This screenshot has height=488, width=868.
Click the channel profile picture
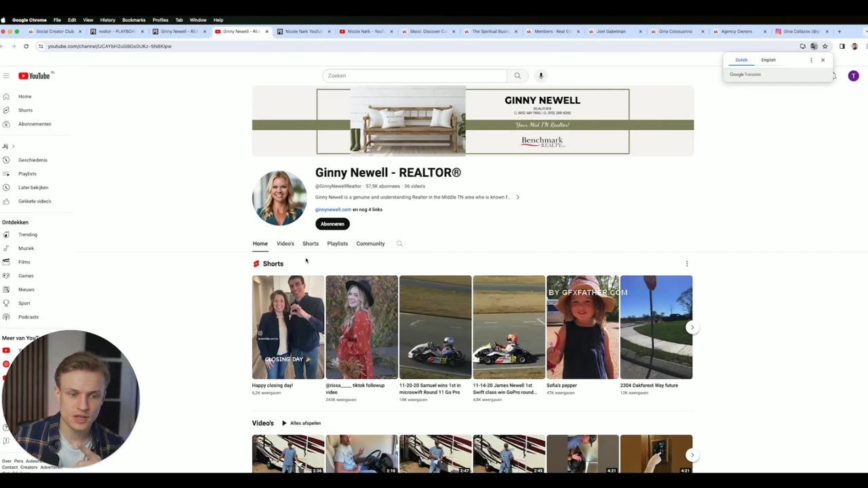tap(279, 198)
